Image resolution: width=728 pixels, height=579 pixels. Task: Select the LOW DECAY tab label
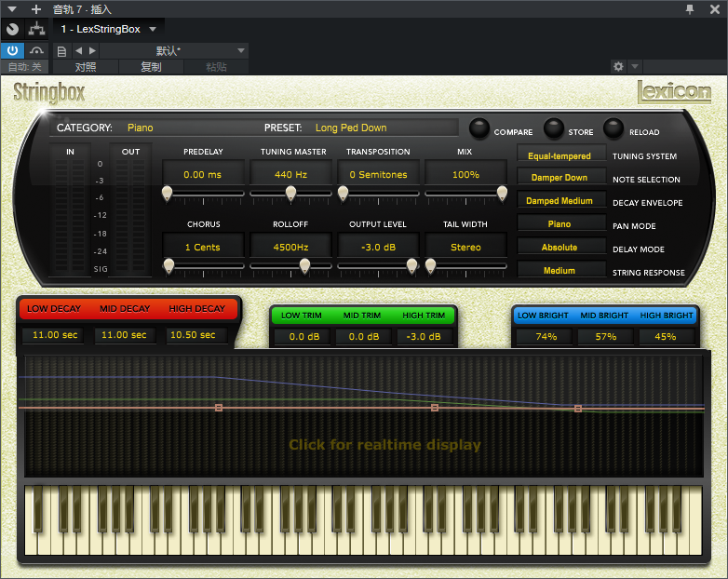[x=54, y=309]
